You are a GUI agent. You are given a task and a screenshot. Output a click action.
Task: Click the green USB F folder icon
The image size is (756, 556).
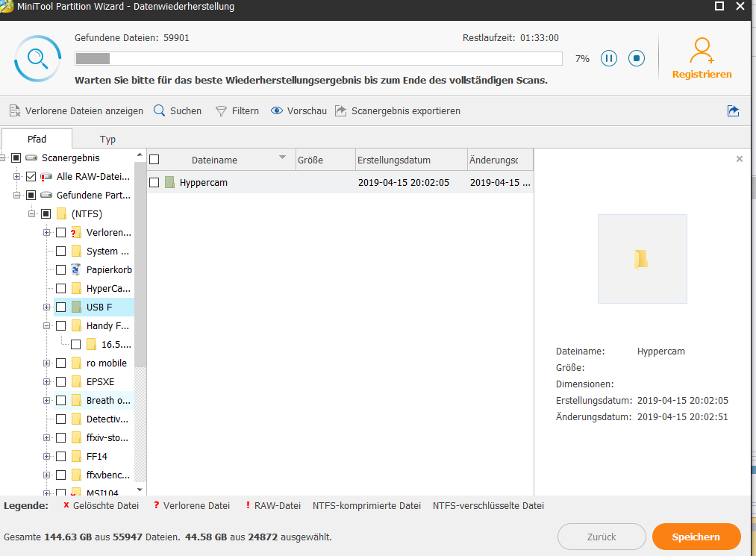76,307
